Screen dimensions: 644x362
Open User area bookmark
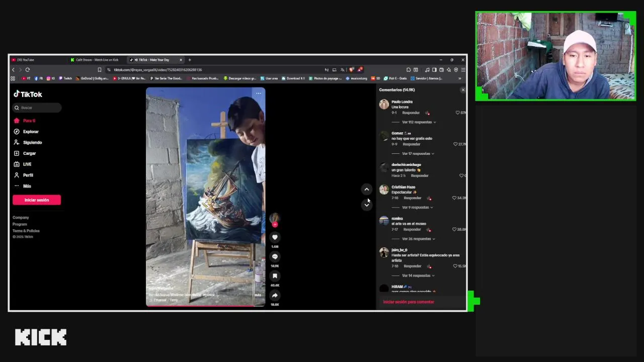click(x=269, y=78)
